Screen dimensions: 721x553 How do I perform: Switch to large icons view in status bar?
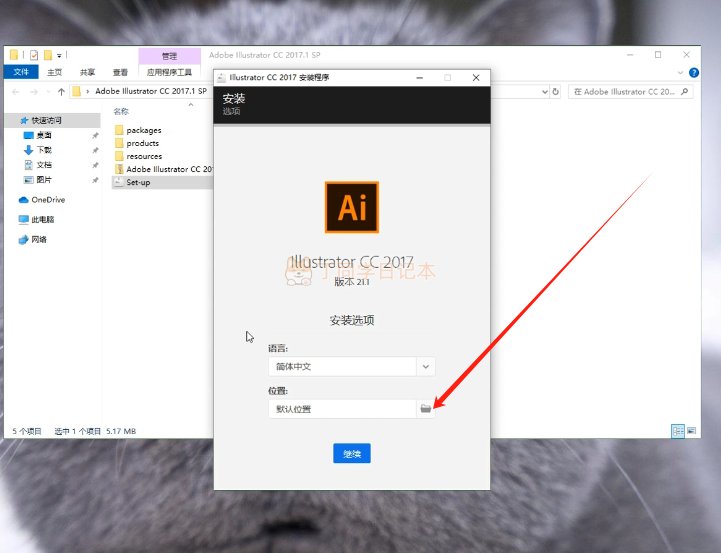pyautogui.click(x=691, y=431)
